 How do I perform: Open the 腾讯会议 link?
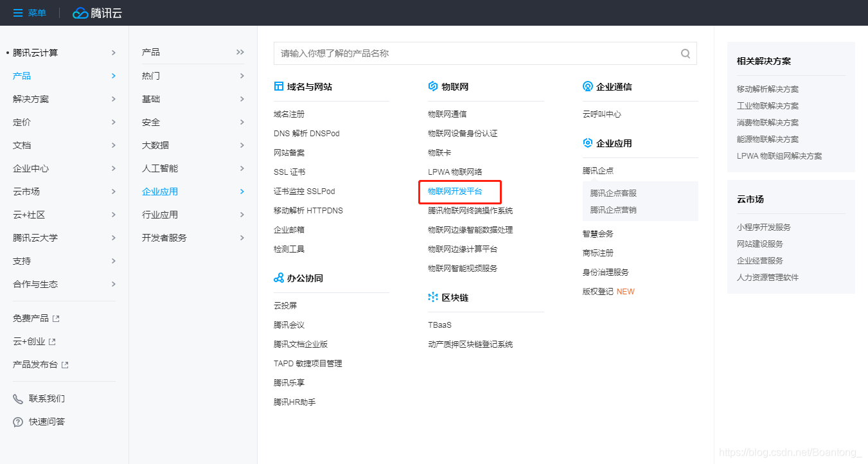click(289, 325)
